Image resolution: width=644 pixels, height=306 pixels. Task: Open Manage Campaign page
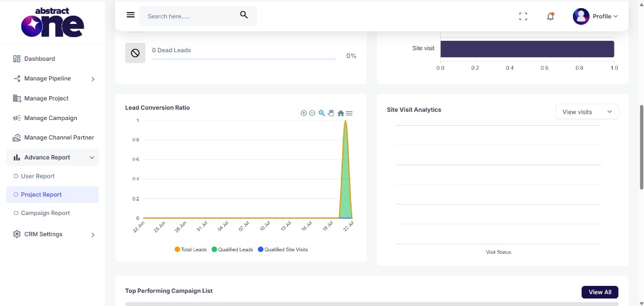(50, 117)
